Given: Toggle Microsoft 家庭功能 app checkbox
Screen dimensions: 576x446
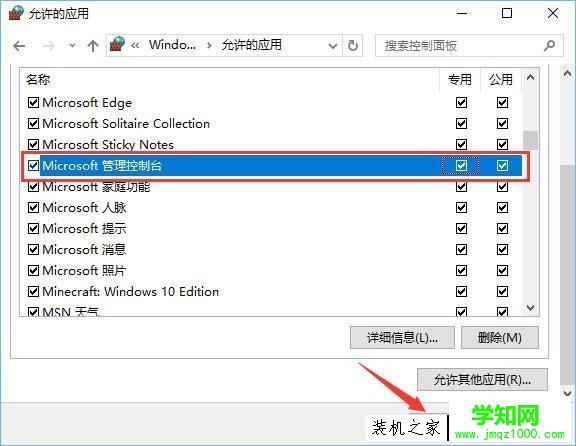Looking at the screenshot, I should pyautogui.click(x=33, y=186).
